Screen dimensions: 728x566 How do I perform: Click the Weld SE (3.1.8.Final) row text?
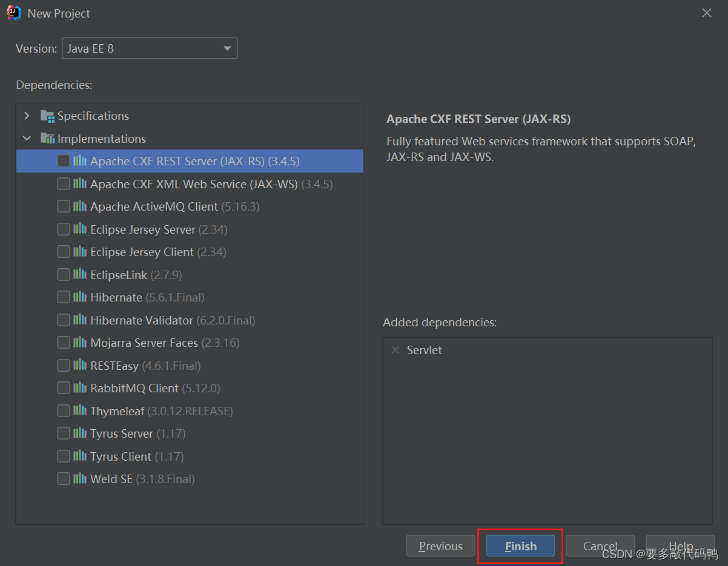[143, 479]
